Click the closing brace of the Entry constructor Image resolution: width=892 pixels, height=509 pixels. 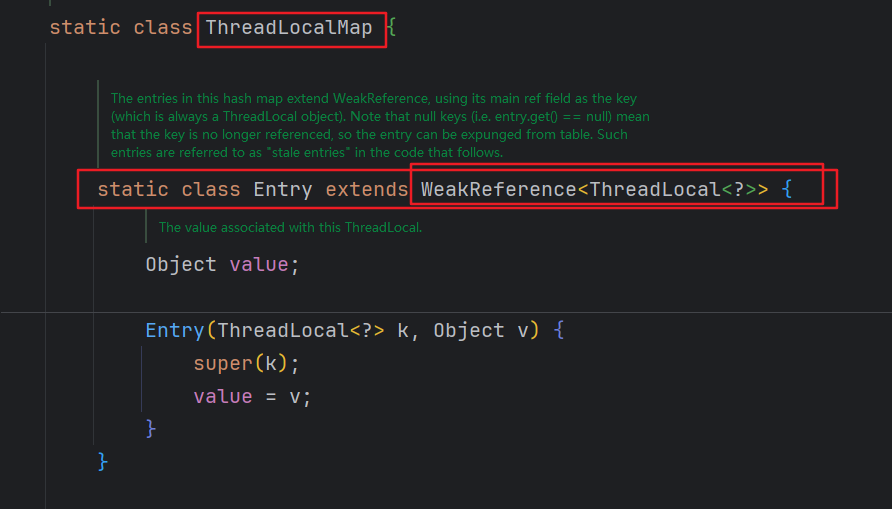(x=151, y=428)
